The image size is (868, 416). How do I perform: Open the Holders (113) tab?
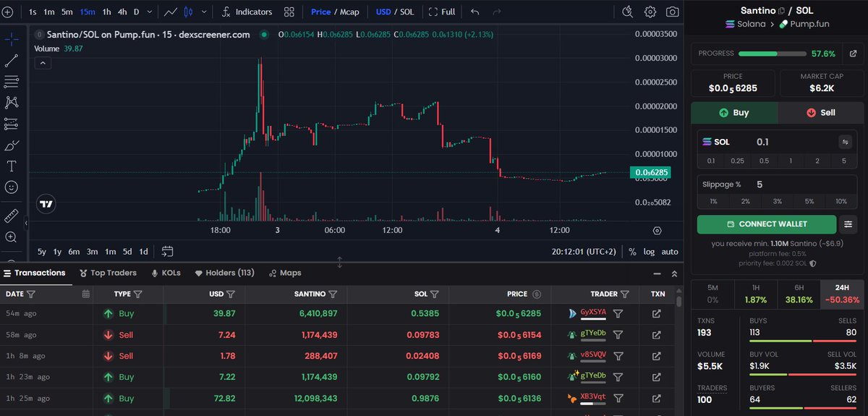tap(224, 273)
